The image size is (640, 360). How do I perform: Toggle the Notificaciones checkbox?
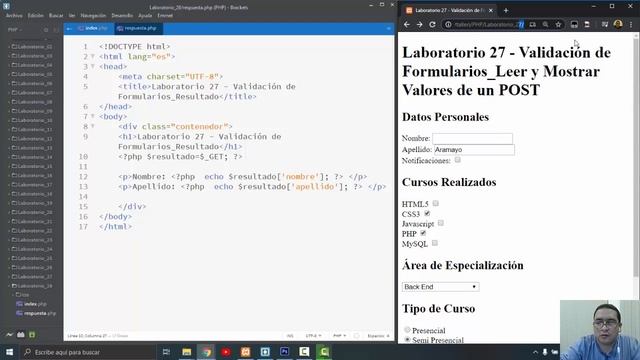[x=458, y=160]
